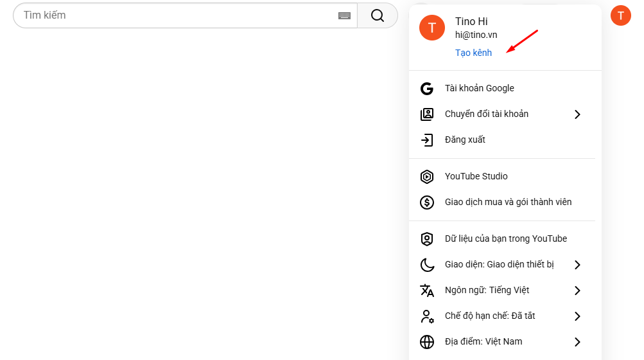Expand the Giao diện chevron
The image size is (644, 360).
coord(577,265)
